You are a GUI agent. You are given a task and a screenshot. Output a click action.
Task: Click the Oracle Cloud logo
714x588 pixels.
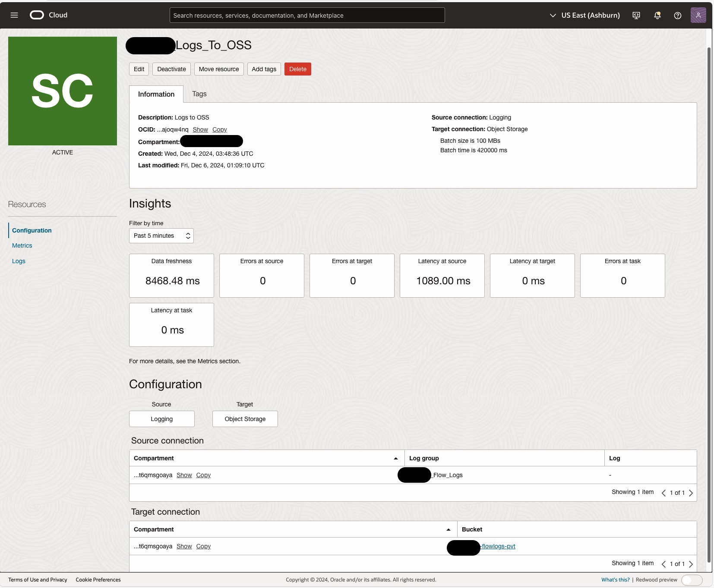(x=48, y=15)
